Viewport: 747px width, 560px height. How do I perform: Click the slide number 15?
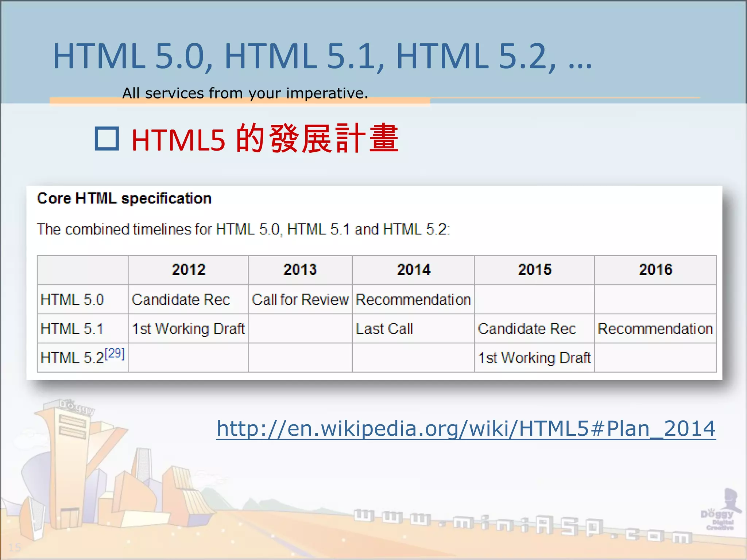pos(15,548)
